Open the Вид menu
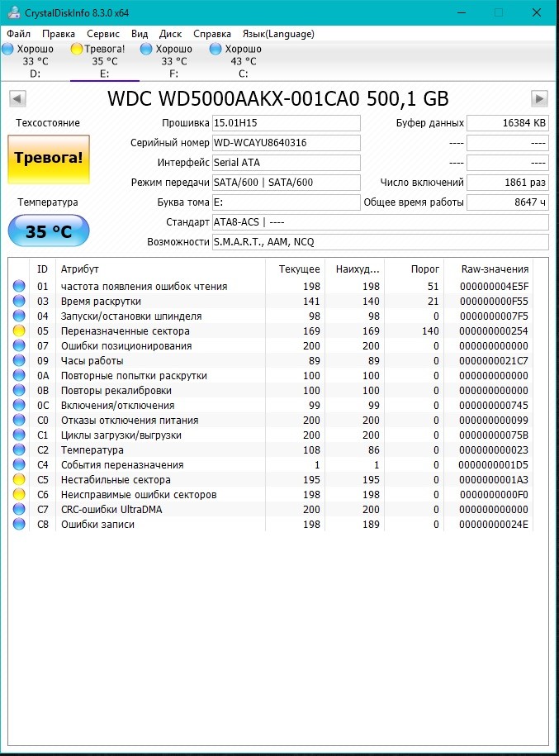This screenshot has width=559, height=756. [x=140, y=34]
